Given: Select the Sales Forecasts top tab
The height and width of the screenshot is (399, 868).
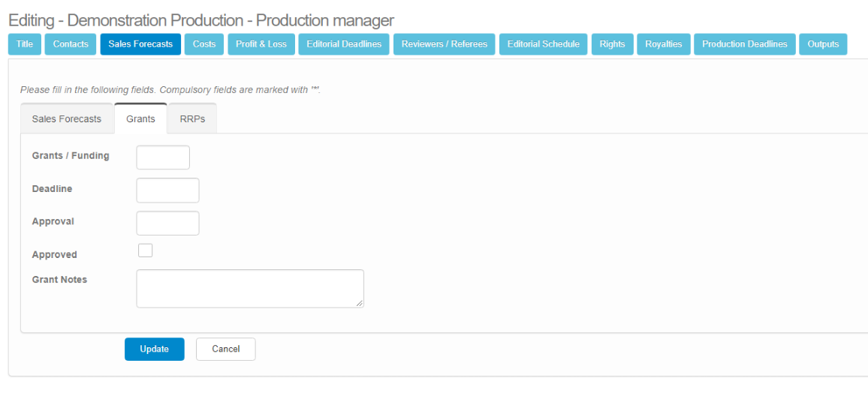Looking at the screenshot, I should click(x=140, y=44).
